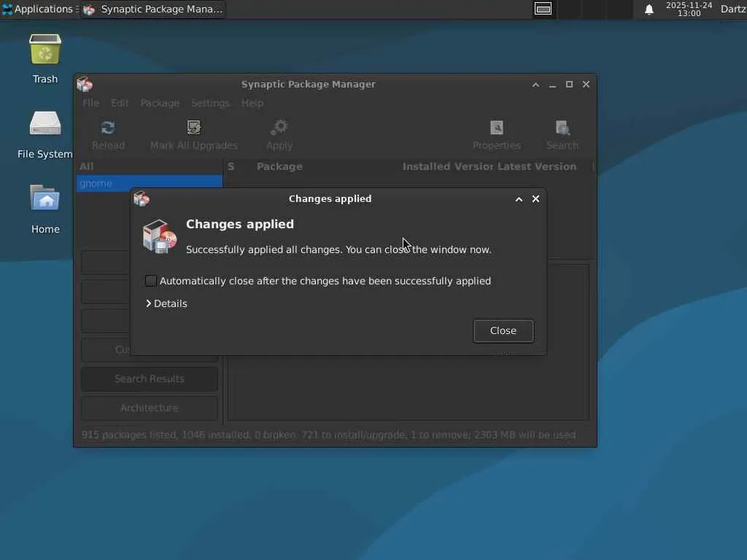The image size is (747, 560).
Task: Minimize the Synaptic Package Manager window
Action: [x=552, y=85]
